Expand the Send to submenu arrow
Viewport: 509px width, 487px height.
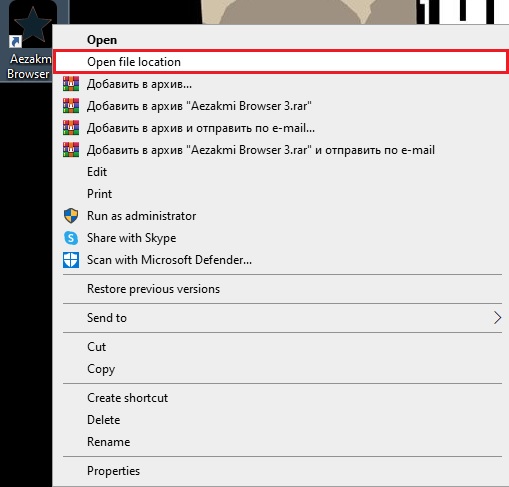[497, 318]
